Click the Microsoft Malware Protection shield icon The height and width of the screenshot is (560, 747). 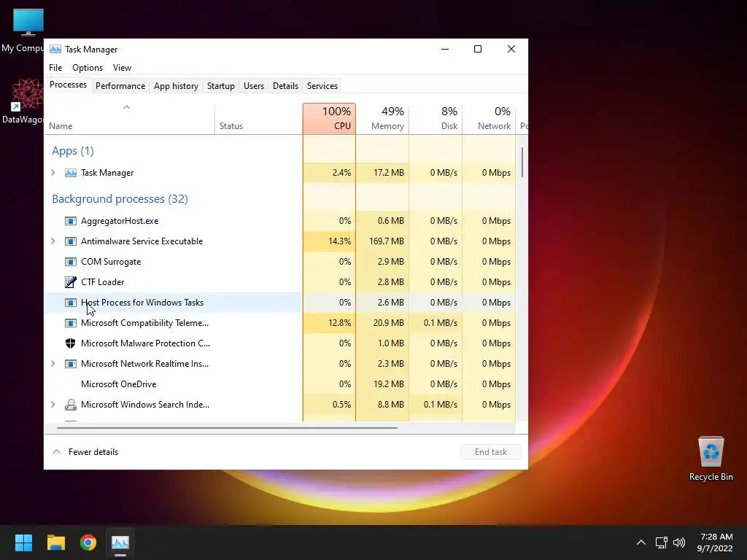click(x=71, y=343)
